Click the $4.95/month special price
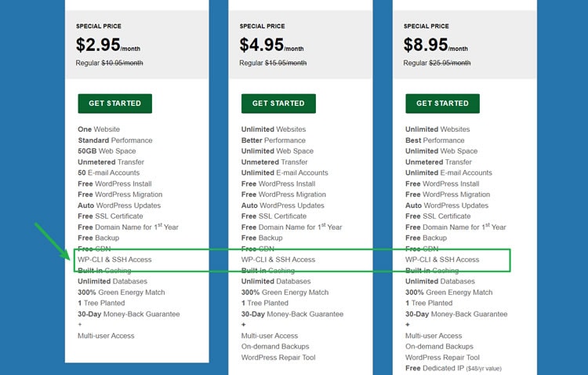Screen dimensions: 588x375 pyautogui.click(x=271, y=45)
